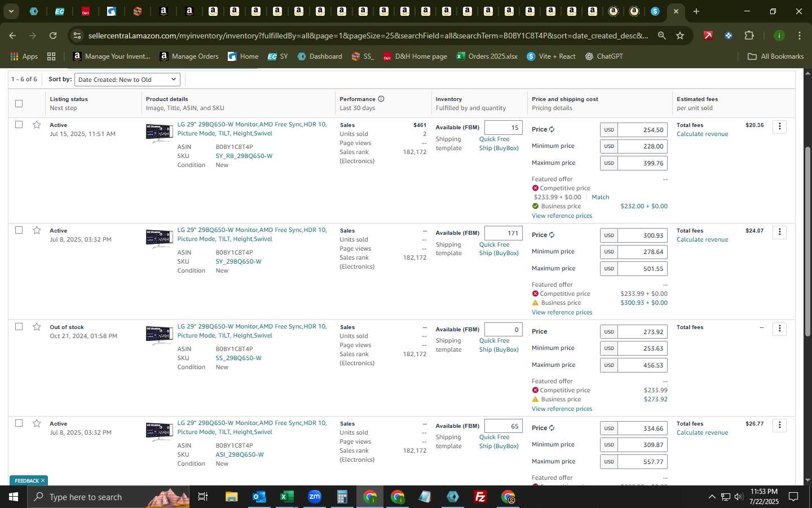Click the SKU link SY_RB_29BQ650-W
The height and width of the screenshot is (508, 812).
[x=244, y=156]
